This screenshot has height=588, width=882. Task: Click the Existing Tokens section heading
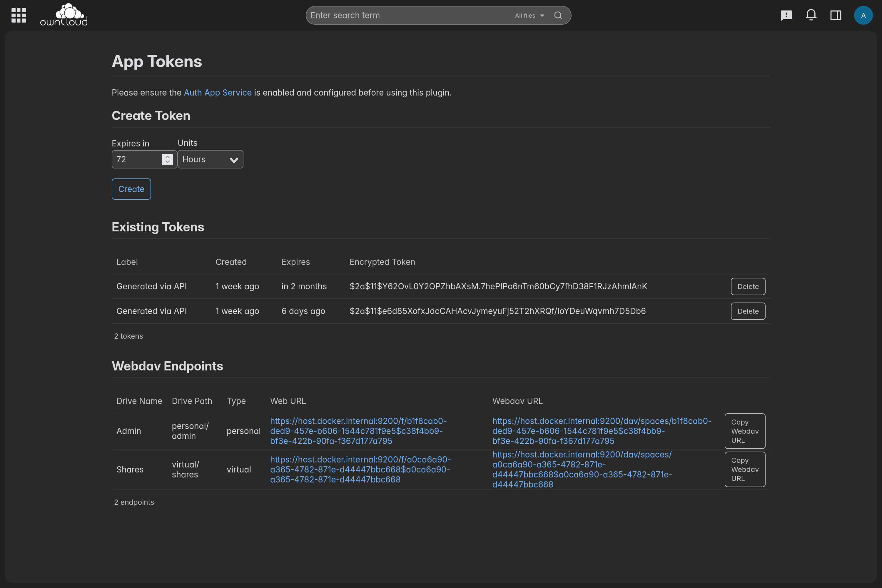(158, 227)
